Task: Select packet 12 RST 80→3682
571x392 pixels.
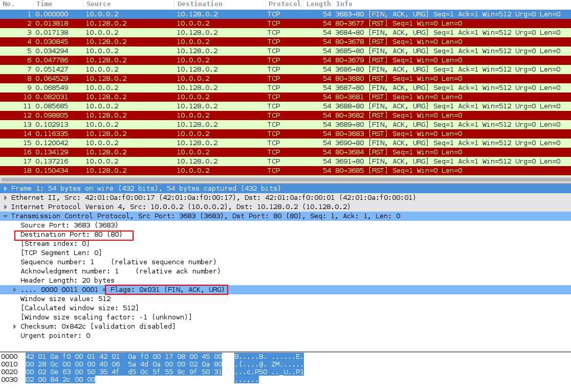Action: point(285,116)
